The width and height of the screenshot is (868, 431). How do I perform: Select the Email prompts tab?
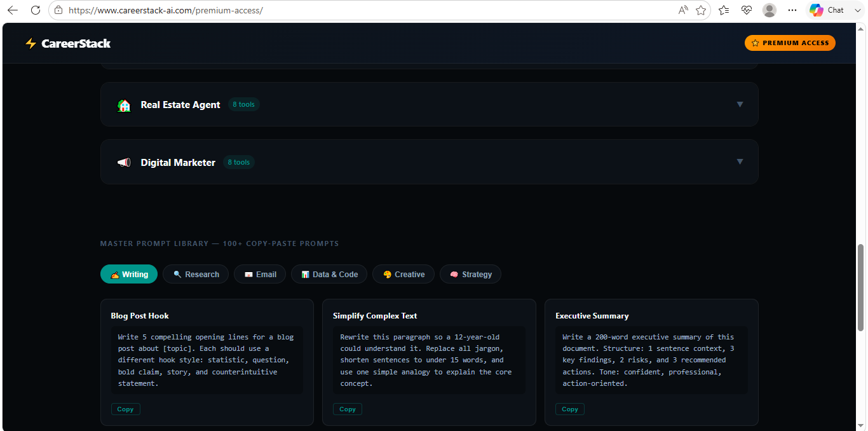pos(260,274)
